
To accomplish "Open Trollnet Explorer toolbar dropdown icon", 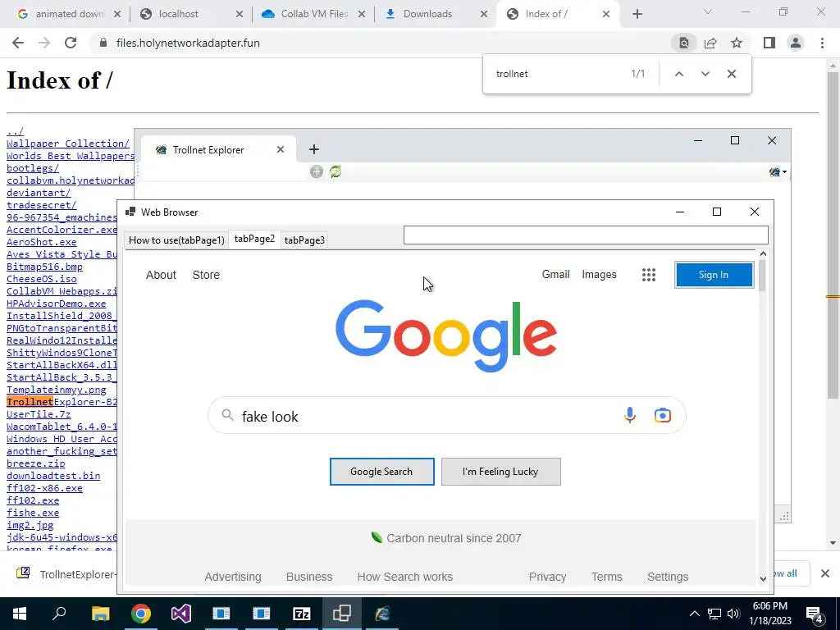I will tap(778, 171).
